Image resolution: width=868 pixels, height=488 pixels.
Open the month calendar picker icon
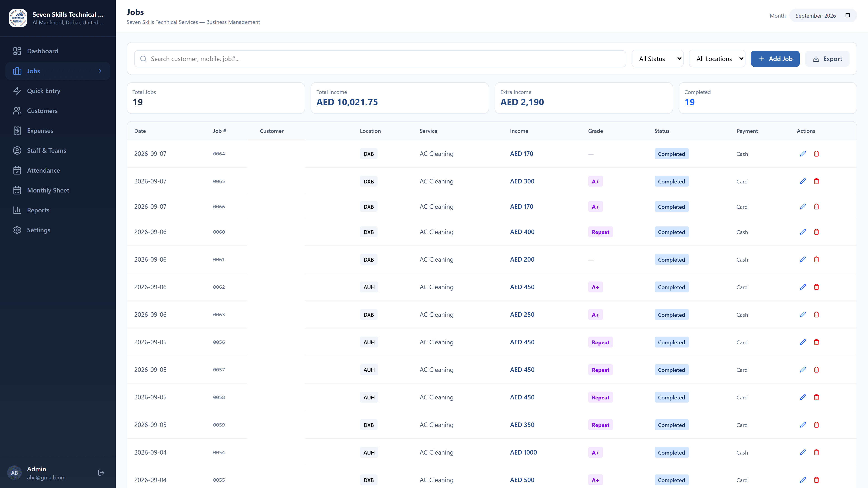click(848, 16)
